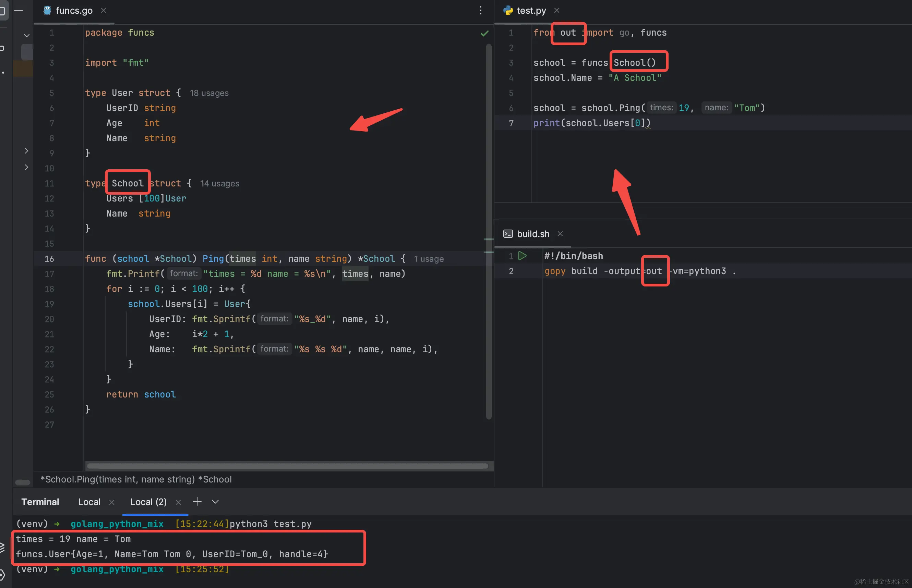Click the '14 usages' hint on School struct

click(219, 184)
